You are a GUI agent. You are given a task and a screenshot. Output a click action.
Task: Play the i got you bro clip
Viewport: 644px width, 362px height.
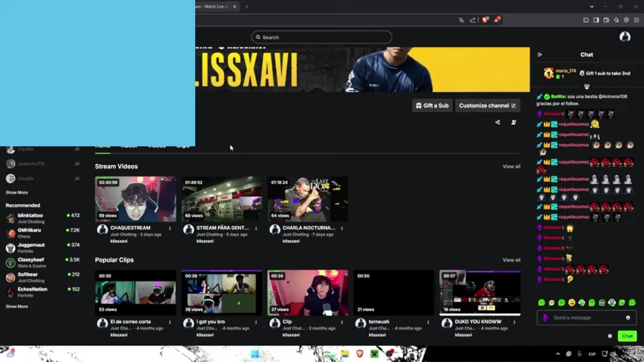pos(221,293)
